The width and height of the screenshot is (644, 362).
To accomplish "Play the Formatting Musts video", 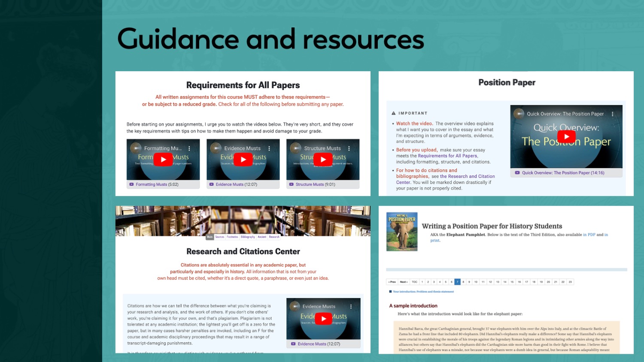I will click(163, 159).
